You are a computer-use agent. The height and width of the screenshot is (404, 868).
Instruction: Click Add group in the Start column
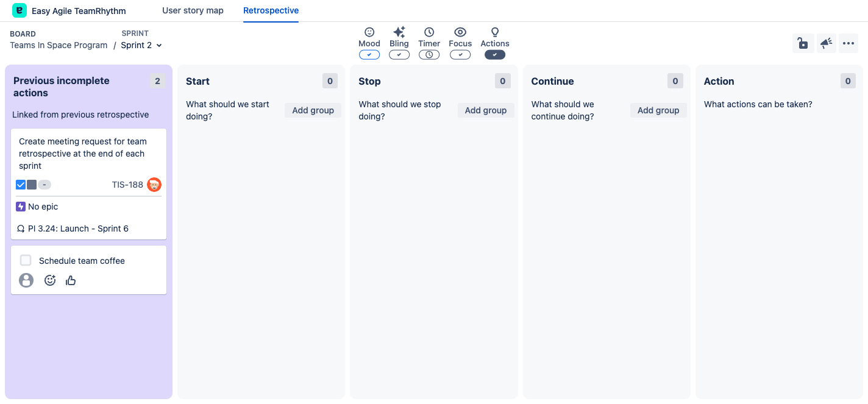click(x=313, y=110)
